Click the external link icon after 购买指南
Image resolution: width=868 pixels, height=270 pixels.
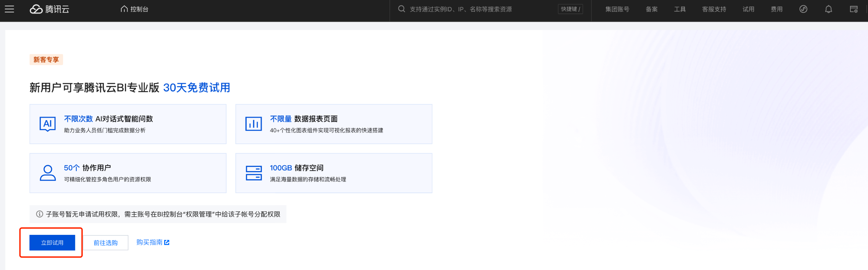click(x=167, y=242)
